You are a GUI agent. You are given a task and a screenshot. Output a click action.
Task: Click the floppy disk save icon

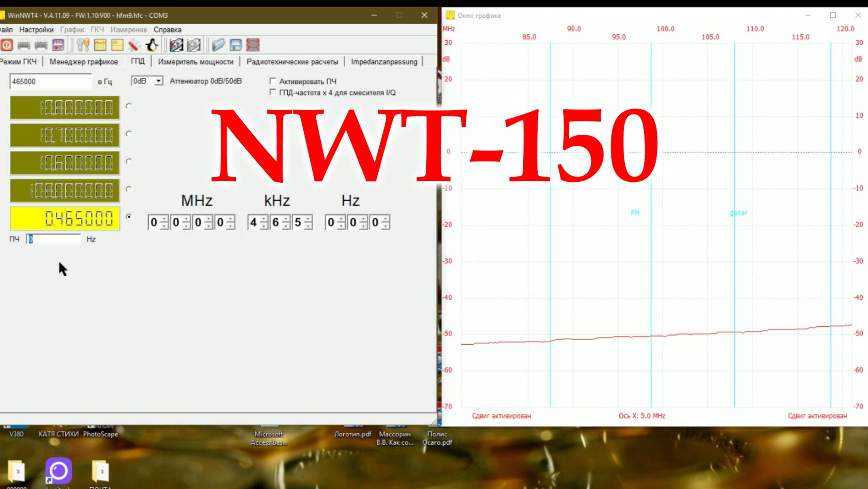(x=235, y=45)
